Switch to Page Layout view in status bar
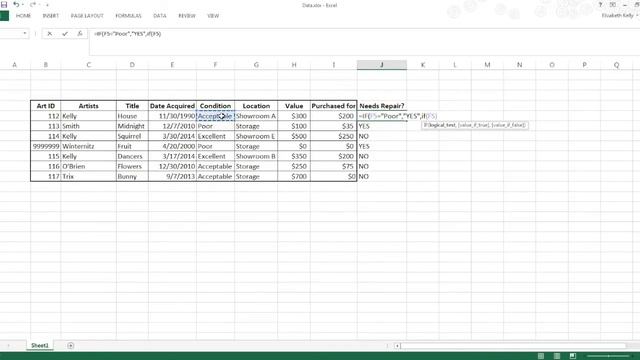 tap(557, 356)
